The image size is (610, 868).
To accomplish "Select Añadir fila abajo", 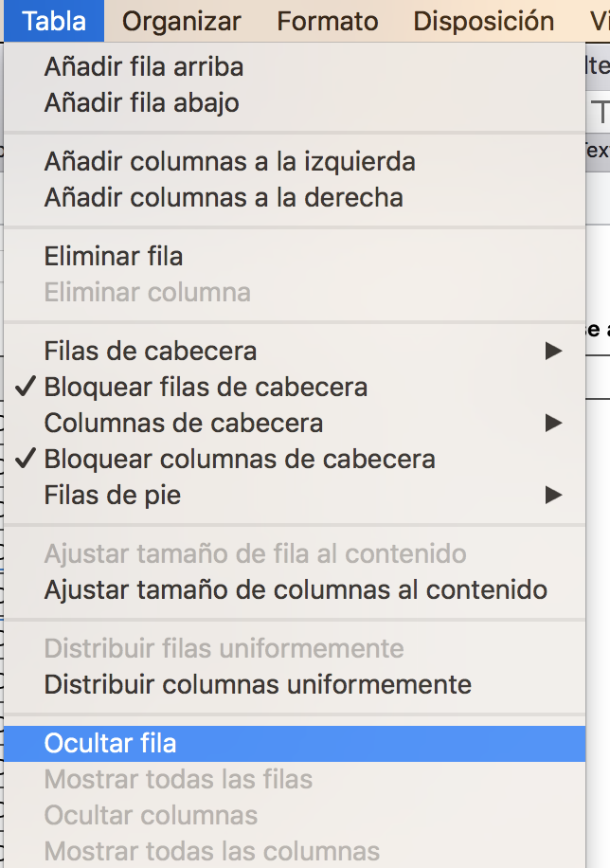I will click(142, 103).
